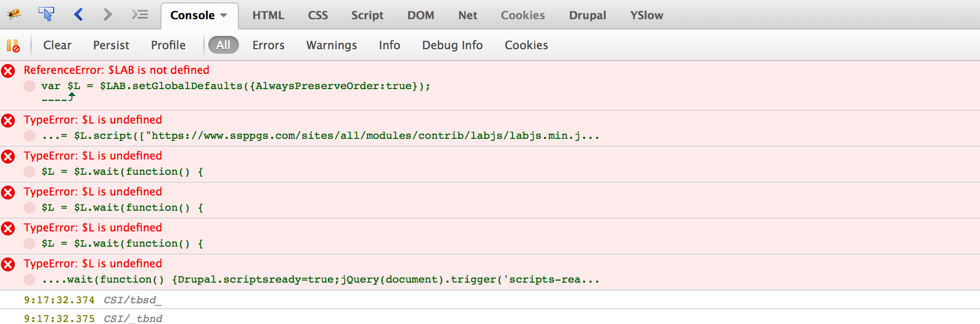
Task: Go forward using the right chevron
Action: pyautogui.click(x=108, y=14)
